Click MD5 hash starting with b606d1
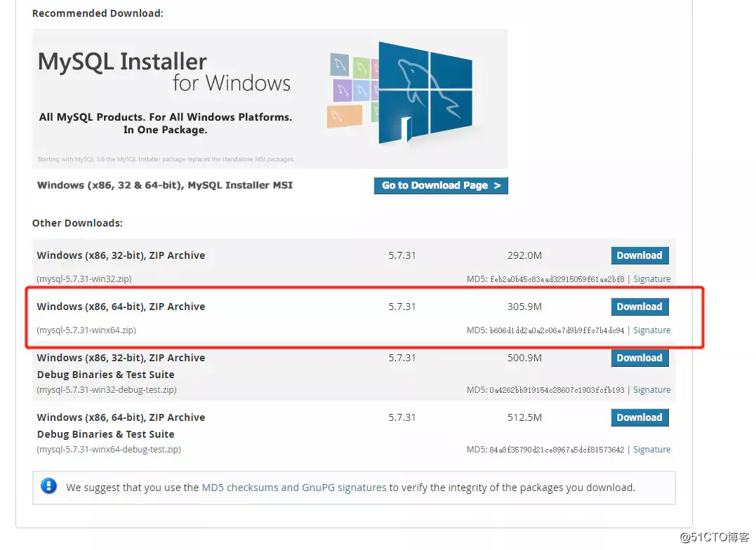Viewport: 756px width, 550px height. pos(557,330)
